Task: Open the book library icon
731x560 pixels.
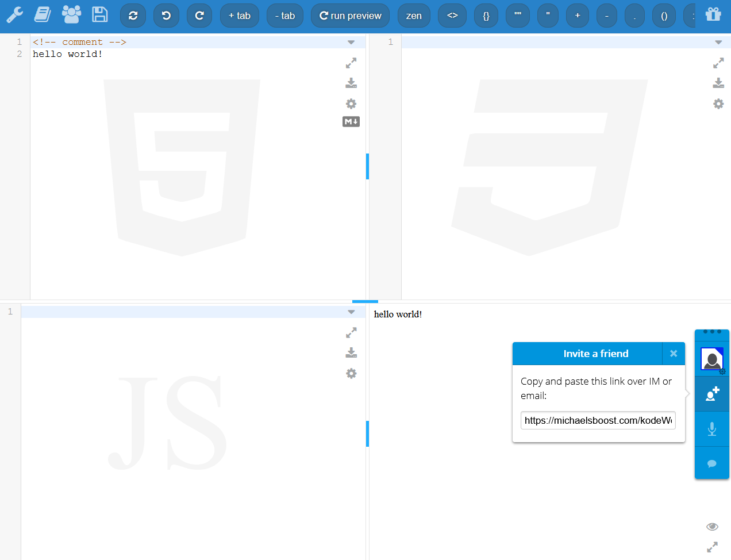Action: 43,14
